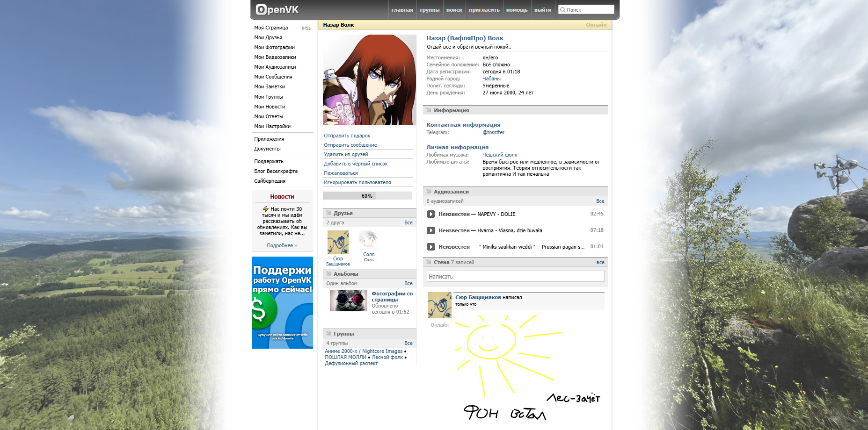This screenshot has width=868, height=430.
Task: Open Блог Веселкрафта link
Action: [276, 171]
